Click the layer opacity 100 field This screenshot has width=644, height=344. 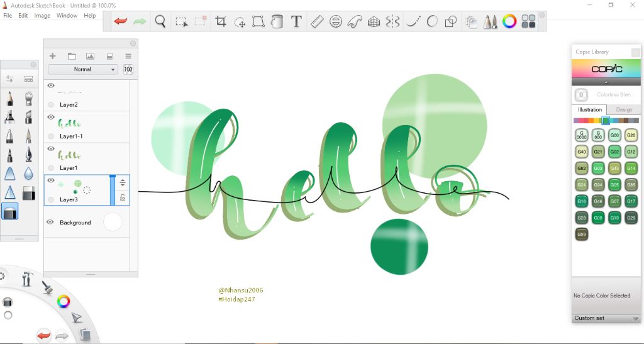coord(128,69)
